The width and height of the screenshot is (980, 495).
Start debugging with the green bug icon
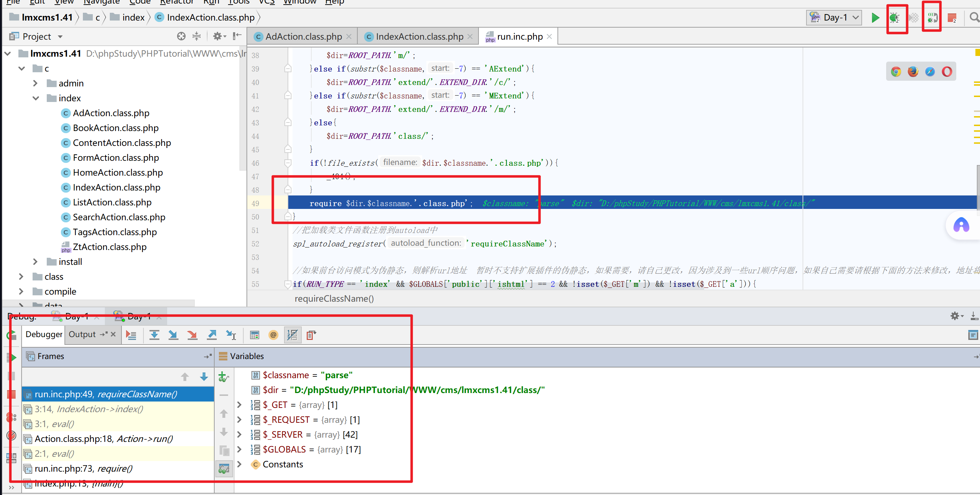[x=894, y=17]
